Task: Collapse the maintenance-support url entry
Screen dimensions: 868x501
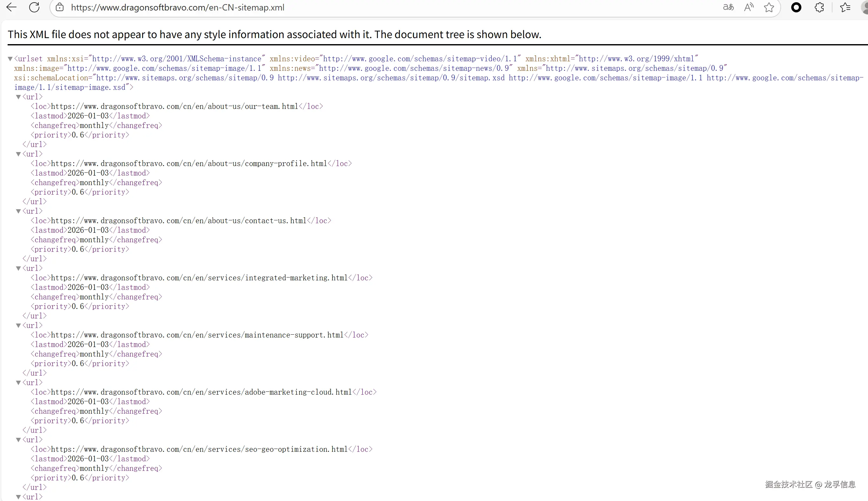Action: click(18, 325)
